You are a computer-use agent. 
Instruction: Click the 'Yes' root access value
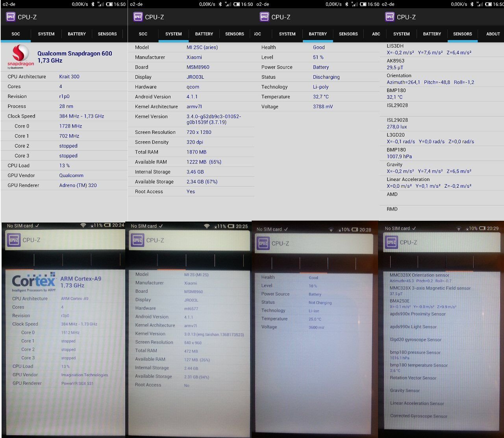[191, 192]
